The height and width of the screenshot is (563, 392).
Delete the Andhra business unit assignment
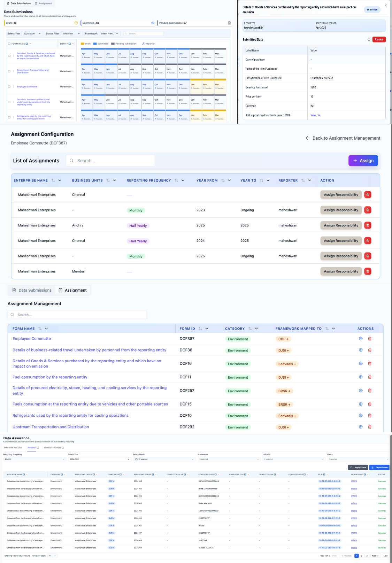(x=368, y=225)
